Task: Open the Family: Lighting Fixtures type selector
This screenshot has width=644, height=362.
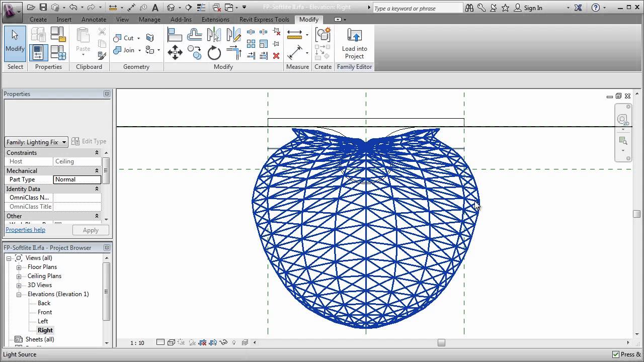Action: [36, 142]
